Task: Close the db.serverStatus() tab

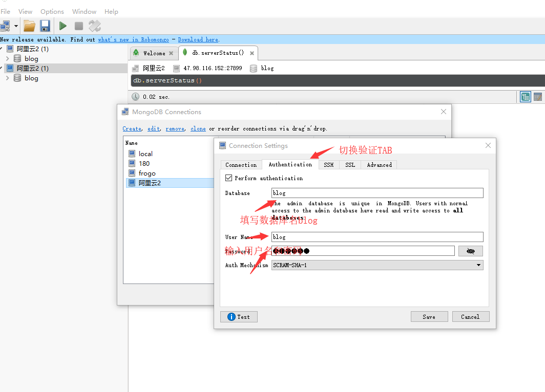Action: 252,53
